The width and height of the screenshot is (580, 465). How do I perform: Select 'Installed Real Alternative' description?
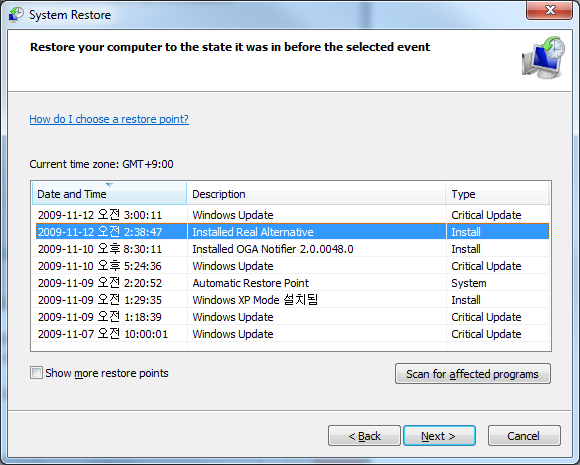click(253, 232)
